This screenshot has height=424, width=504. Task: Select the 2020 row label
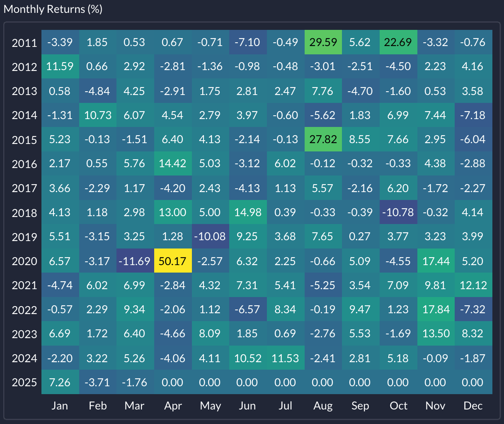pyautogui.click(x=24, y=261)
